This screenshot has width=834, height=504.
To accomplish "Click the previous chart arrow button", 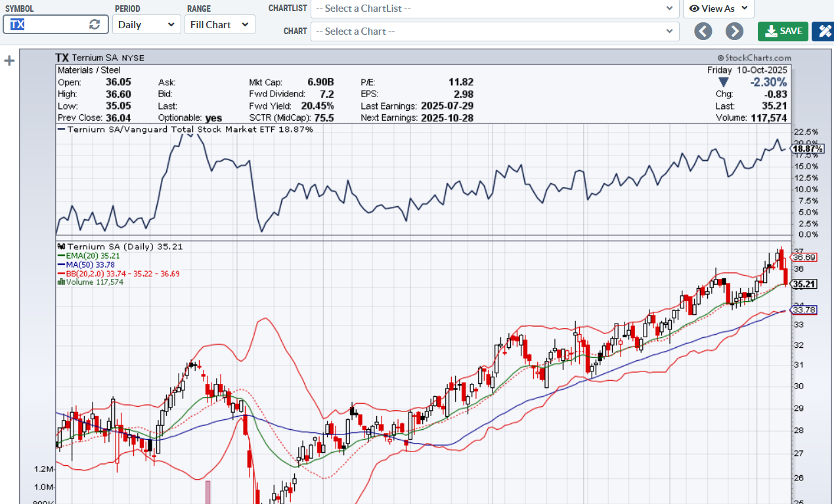I will pos(703,31).
